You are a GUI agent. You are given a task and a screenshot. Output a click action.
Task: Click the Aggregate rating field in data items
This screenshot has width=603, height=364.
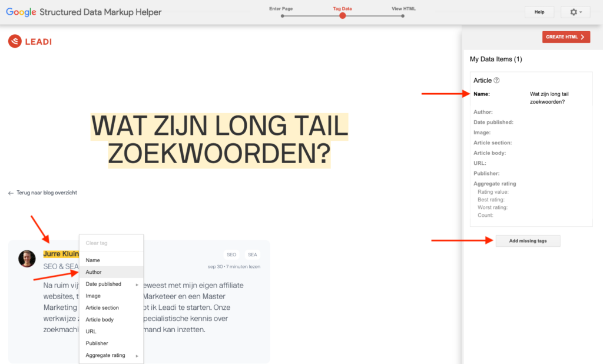(495, 184)
